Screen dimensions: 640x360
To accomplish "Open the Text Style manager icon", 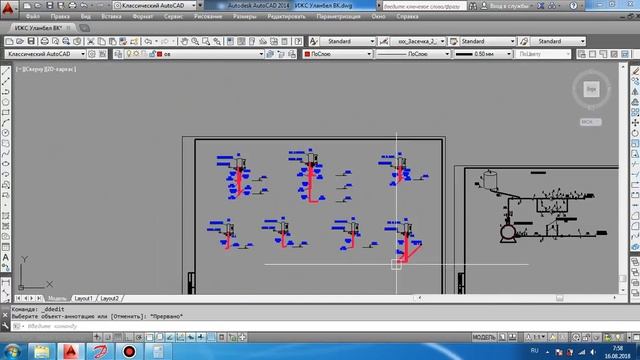I will click(313, 41).
